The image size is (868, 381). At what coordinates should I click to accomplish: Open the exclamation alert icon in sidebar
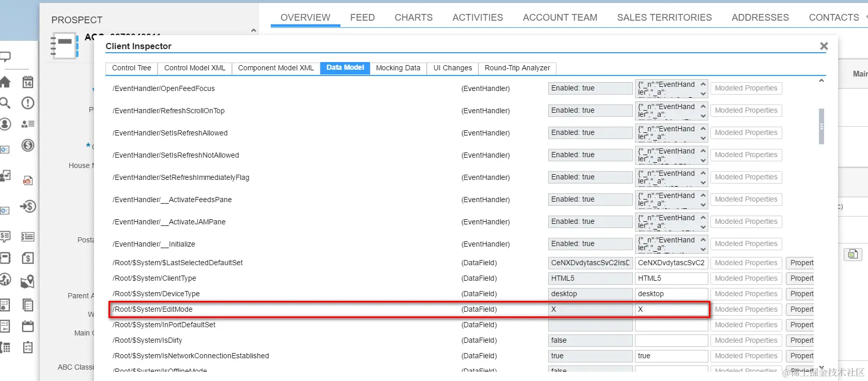pos(28,103)
